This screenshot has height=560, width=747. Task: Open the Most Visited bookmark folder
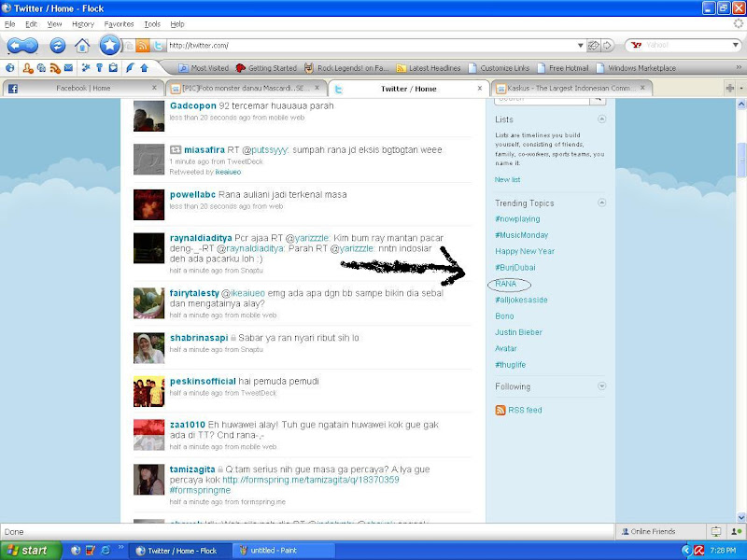(x=204, y=68)
